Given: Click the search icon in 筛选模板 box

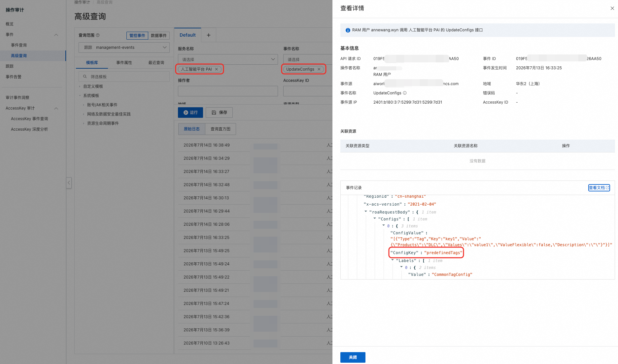Looking at the screenshot, I should (85, 77).
